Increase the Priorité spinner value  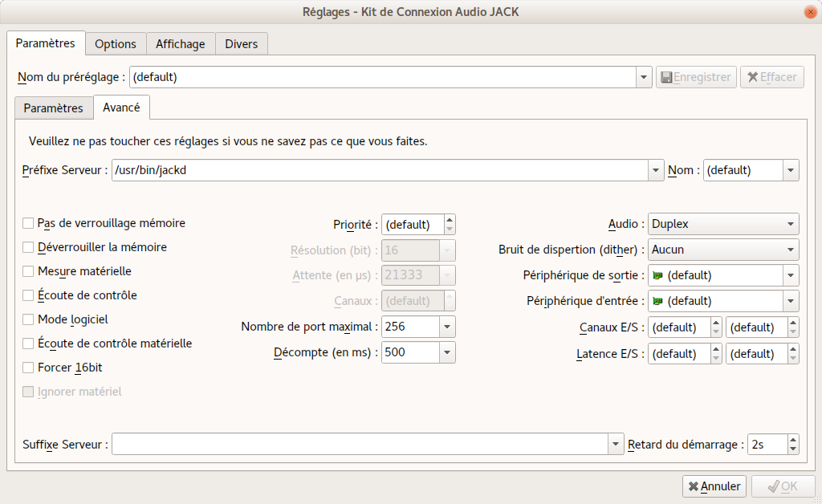click(x=450, y=220)
